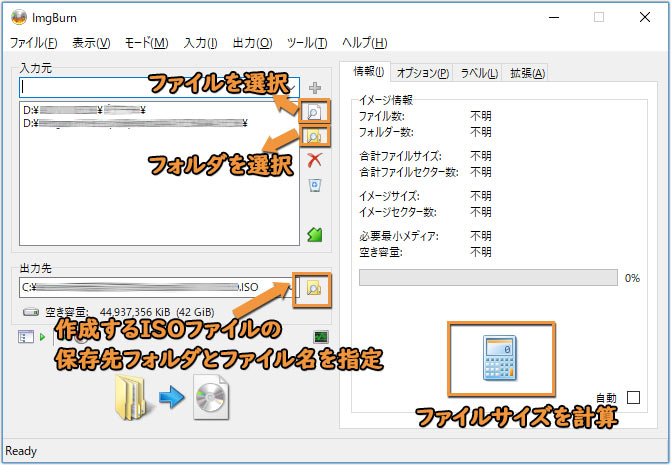
Task: Select the first D:¥ entry in the source list
Action: (x=84, y=110)
